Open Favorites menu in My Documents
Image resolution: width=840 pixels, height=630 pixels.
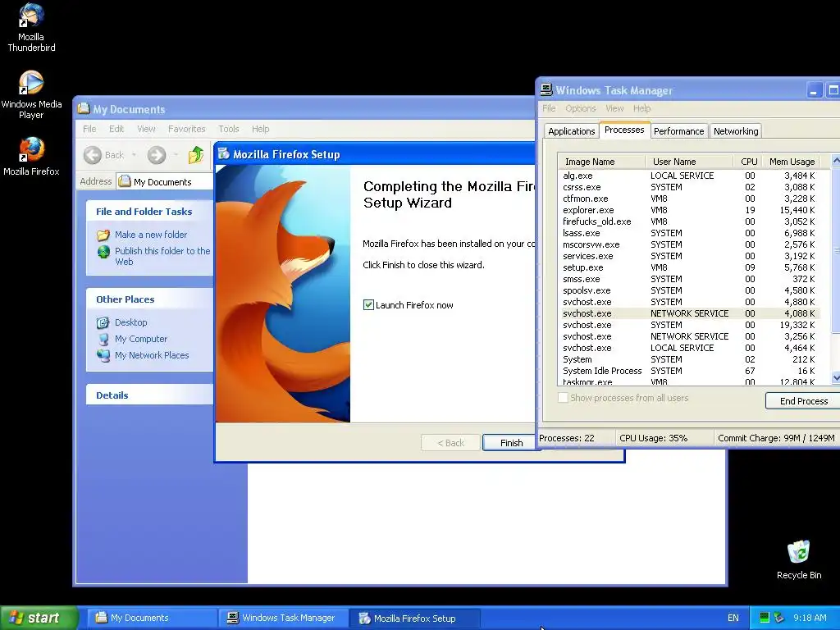[186, 129]
